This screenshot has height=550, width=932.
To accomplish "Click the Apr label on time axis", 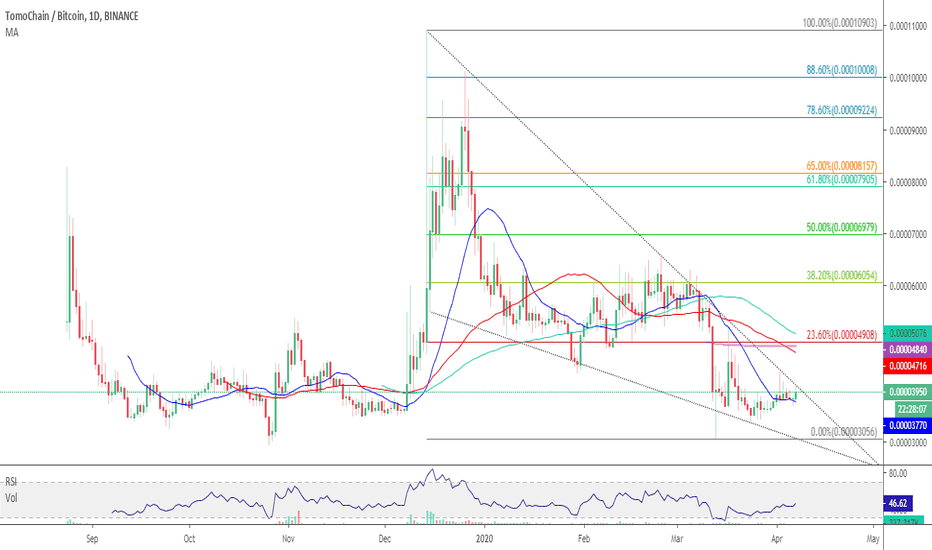I will click(x=776, y=539).
